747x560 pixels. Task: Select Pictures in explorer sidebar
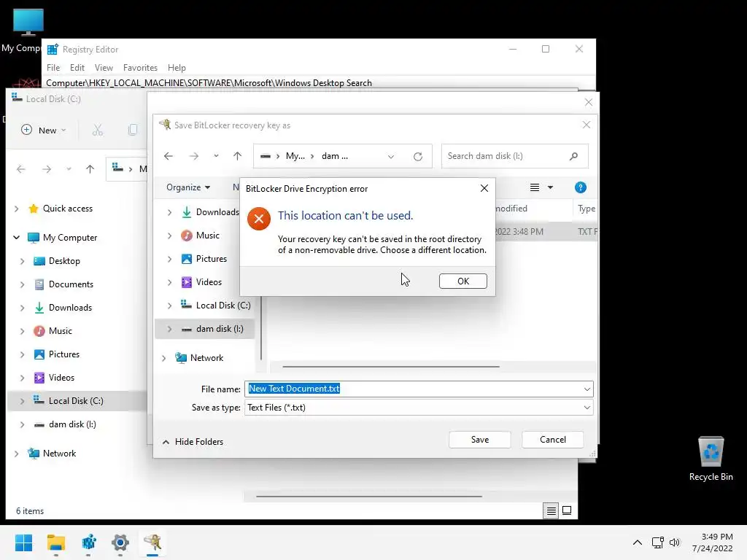click(56, 354)
